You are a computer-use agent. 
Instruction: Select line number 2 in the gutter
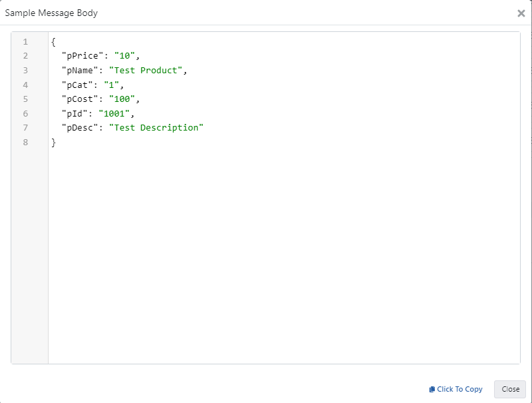[x=25, y=56]
